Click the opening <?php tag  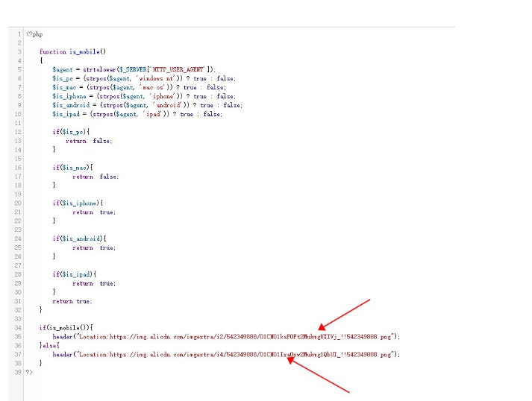[34, 34]
